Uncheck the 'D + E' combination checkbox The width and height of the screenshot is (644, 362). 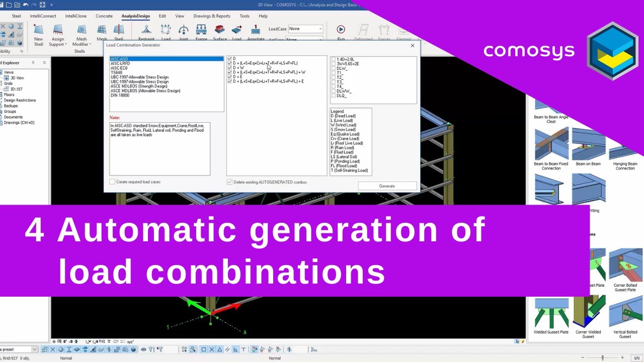pos(229,77)
